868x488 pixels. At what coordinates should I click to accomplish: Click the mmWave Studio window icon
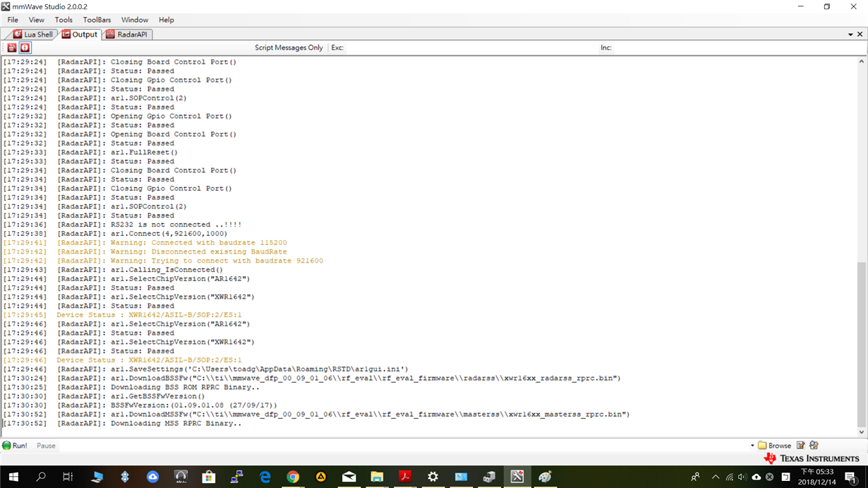[x=6, y=6]
